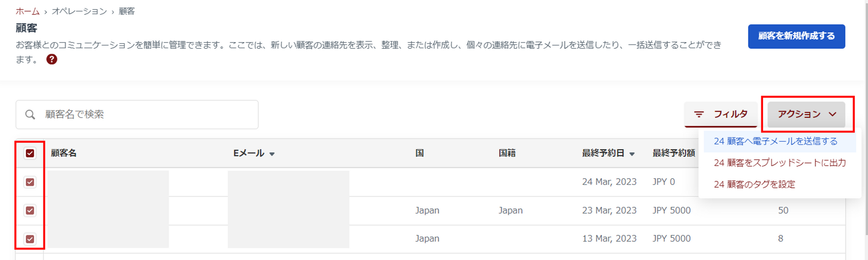
Task: Click the red question mark help icon
Action: coord(52,59)
